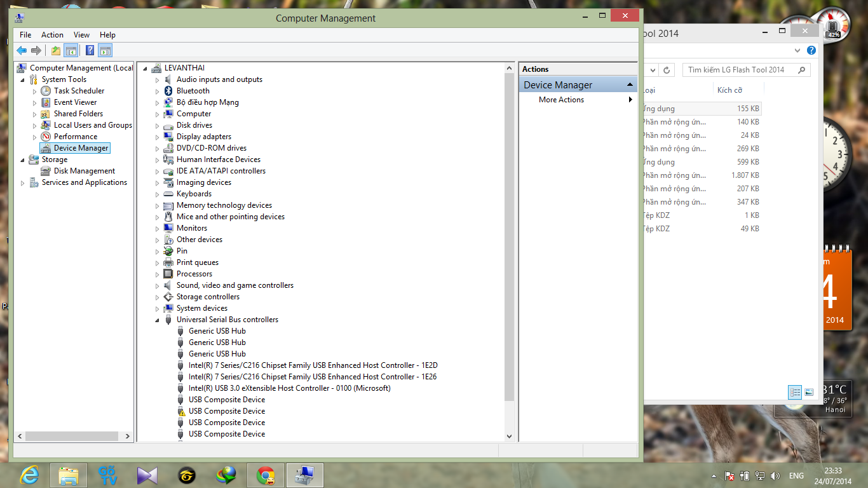The height and width of the screenshot is (488, 868).
Task: Click the DVD/CD-ROM drives disc icon
Action: pos(168,148)
